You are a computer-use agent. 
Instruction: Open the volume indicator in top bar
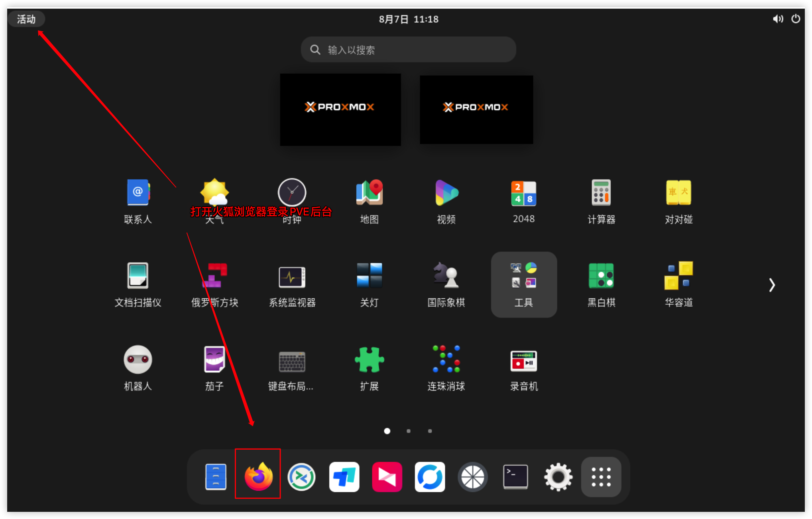[x=778, y=19]
